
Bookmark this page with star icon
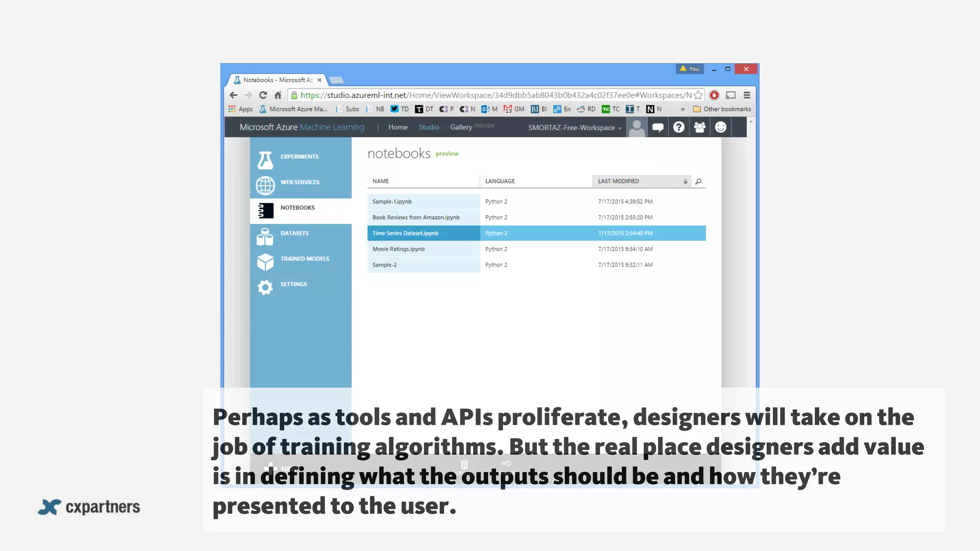698,95
